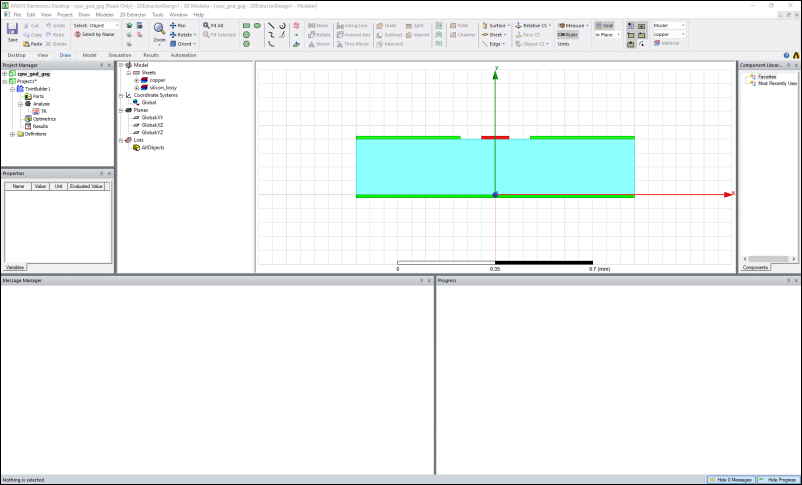
Task: Select the Pan tool
Action: pos(178,26)
